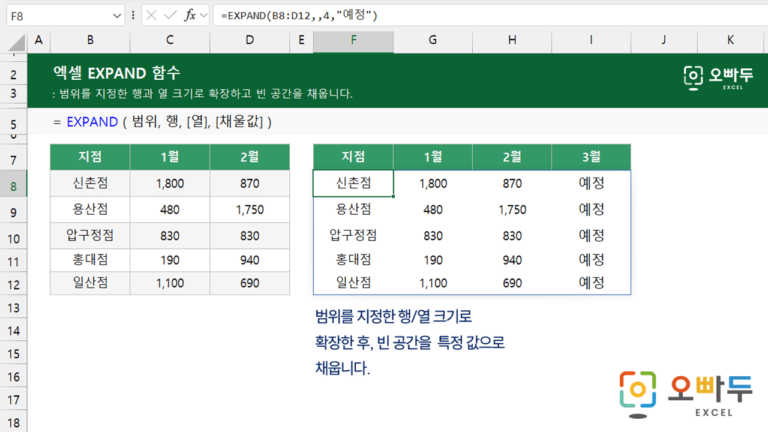Click '신촌점' cell in left table
Viewport: 768px width, 432px height.
point(90,183)
